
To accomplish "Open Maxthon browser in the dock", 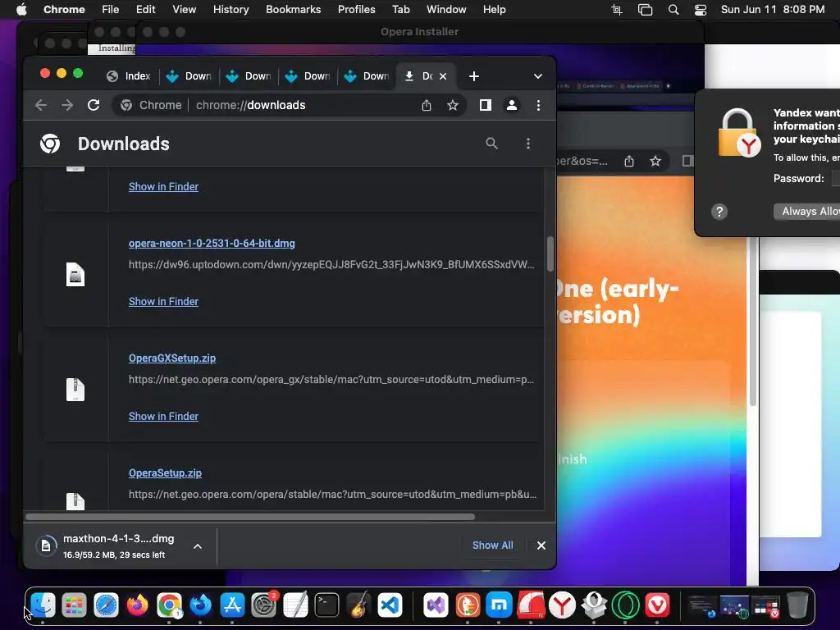I will (x=499, y=605).
